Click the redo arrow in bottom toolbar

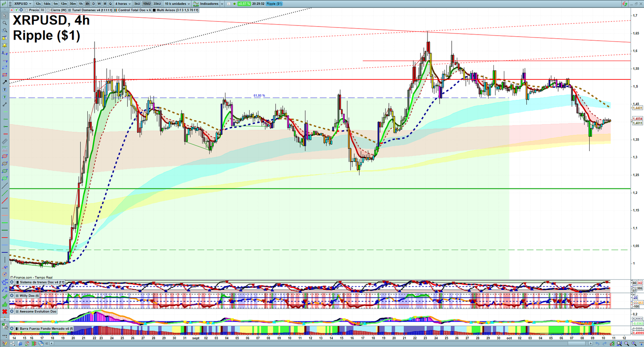coord(605,344)
